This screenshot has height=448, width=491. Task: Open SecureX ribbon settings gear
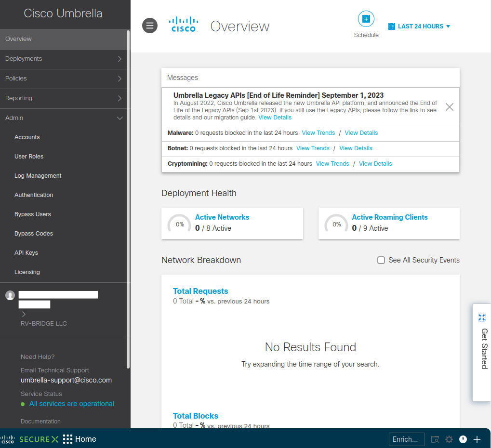pos(449,439)
